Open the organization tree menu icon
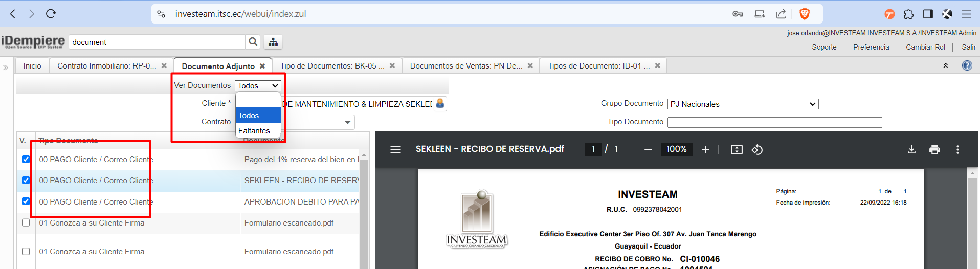This screenshot has width=980, height=269. pos(273,42)
